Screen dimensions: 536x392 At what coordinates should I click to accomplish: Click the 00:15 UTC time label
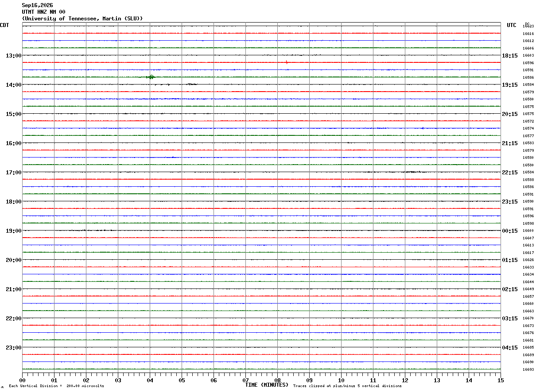click(509, 231)
